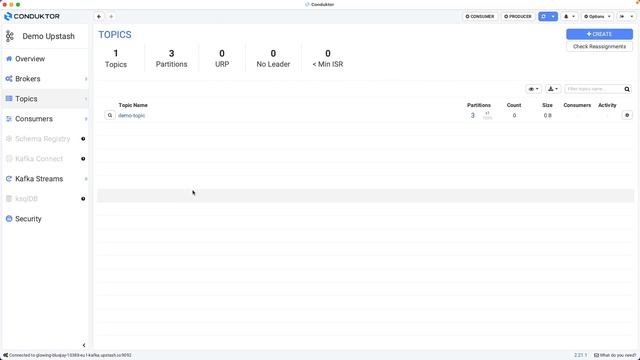Click the CONSUMER button

(480, 16)
